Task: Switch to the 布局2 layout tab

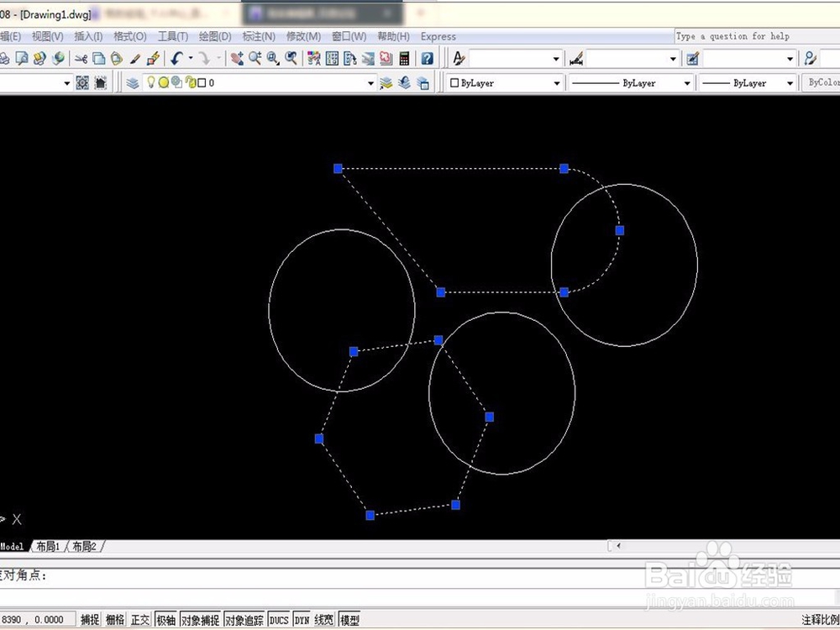Action: coord(84,547)
